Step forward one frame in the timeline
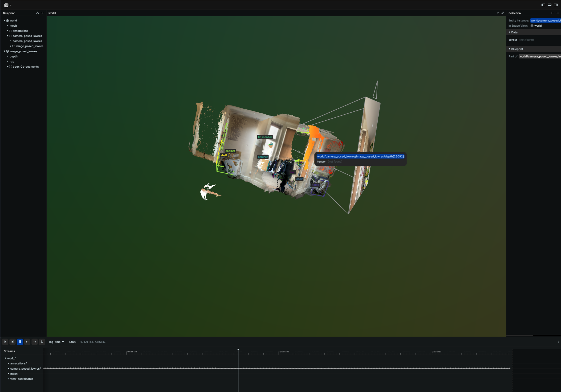 34,342
